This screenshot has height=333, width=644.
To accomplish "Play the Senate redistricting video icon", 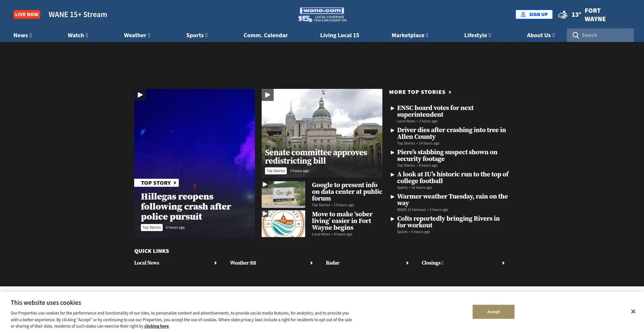I will tap(268, 95).
